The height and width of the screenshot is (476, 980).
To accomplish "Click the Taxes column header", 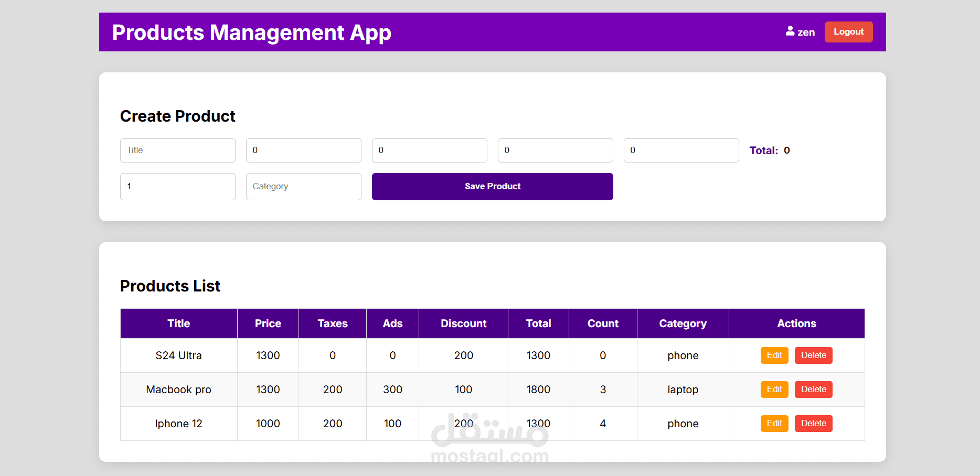I will tap(333, 323).
